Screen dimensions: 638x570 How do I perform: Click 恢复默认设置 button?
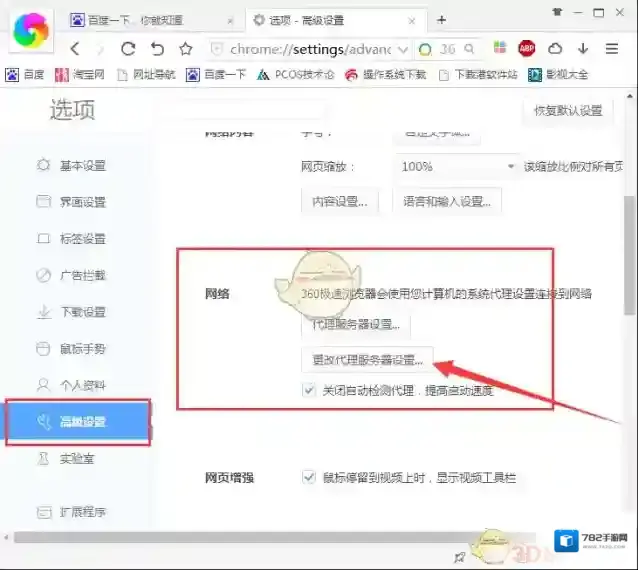(x=568, y=110)
